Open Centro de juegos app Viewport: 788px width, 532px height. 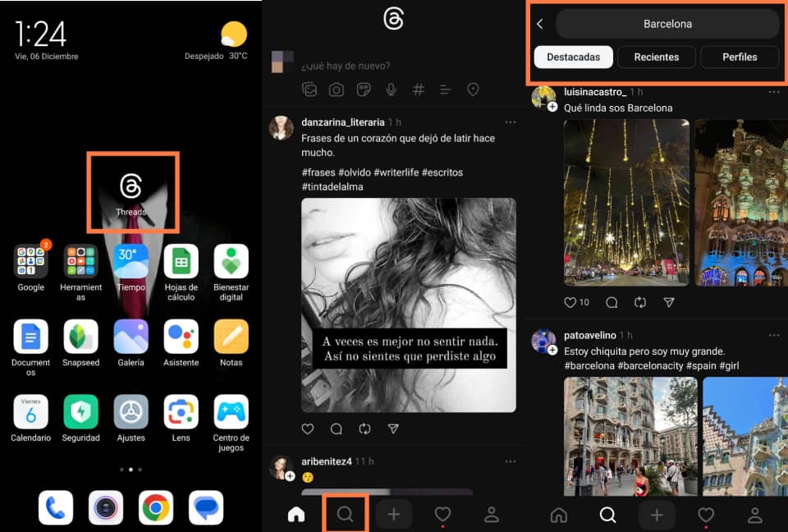point(231,412)
